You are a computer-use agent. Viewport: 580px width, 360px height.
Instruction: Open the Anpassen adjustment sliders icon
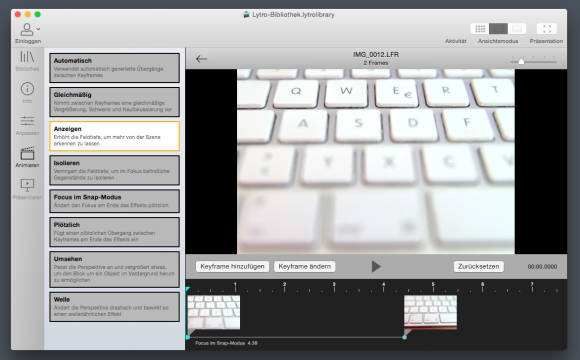27,121
